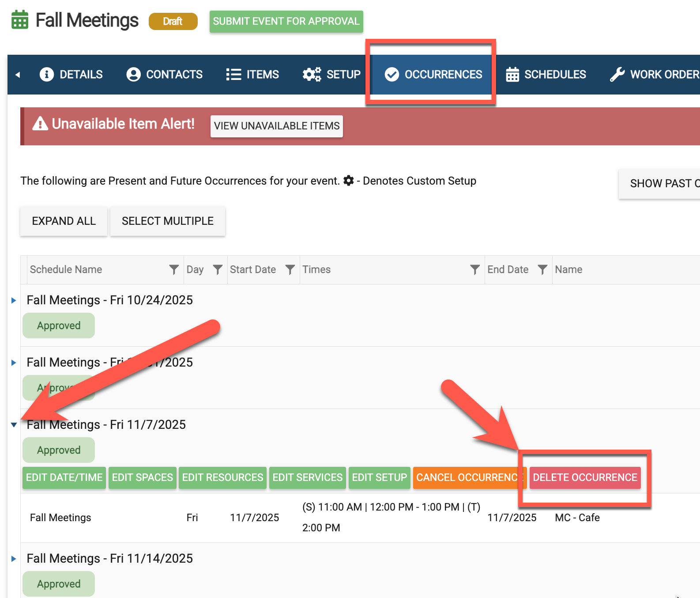
Task: Click the left scroll arrow in tab bar
Action: pos(18,75)
